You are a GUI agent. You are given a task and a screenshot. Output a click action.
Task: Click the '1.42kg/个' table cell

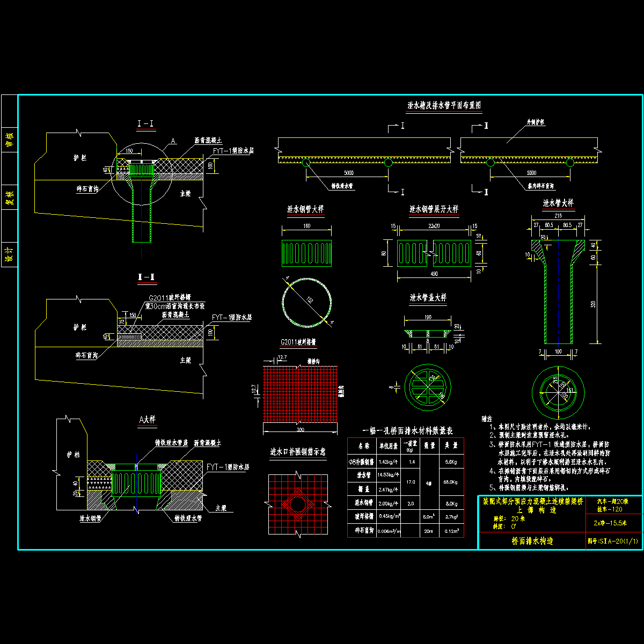(x=388, y=462)
